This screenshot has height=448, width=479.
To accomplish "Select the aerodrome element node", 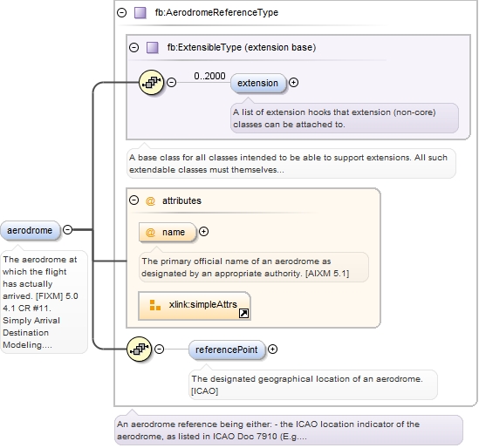I will pyautogui.click(x=30, y=230).
